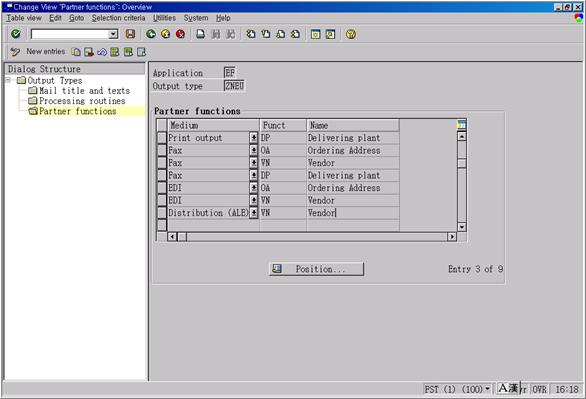Select row selector beside Distribution (ALE)

pos(161,213)
